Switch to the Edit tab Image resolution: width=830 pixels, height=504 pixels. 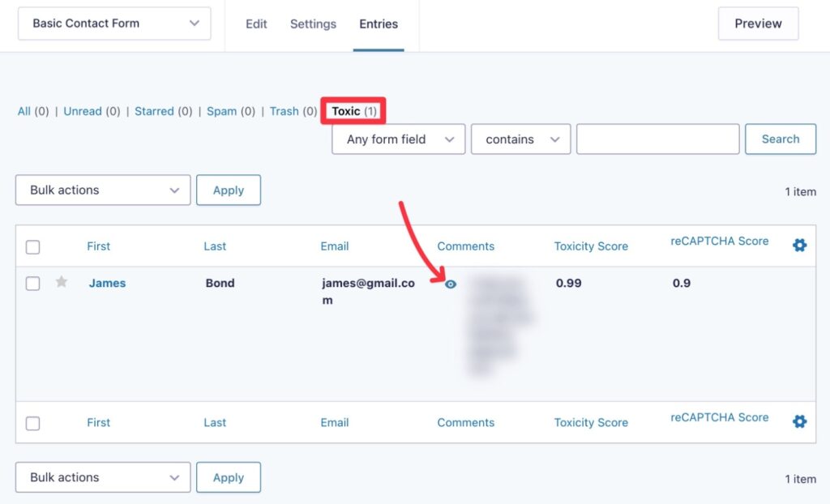coord(256,24)
